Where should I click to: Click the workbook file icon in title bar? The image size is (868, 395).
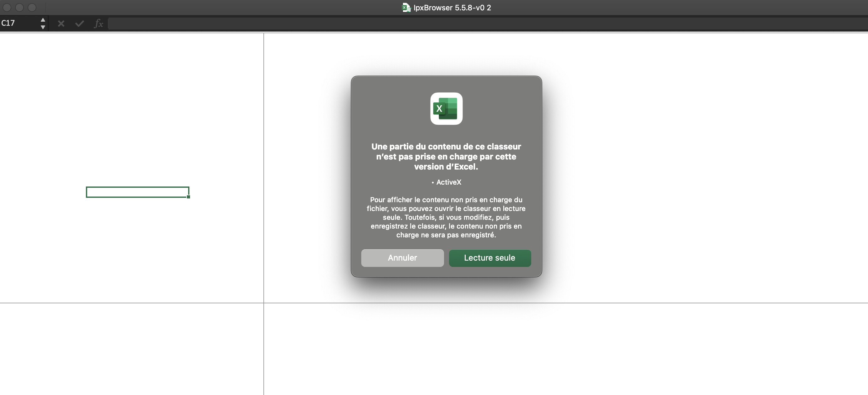pos(406,8)
